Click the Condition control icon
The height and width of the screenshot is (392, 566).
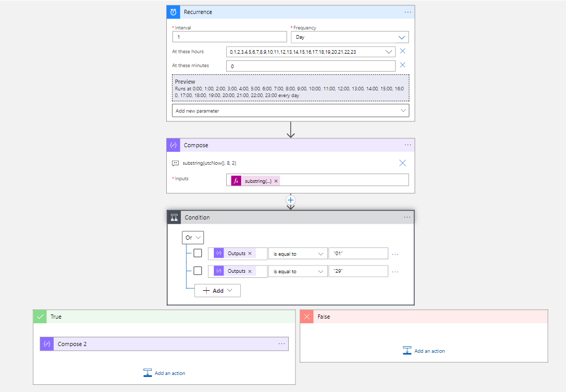point(173,217)
